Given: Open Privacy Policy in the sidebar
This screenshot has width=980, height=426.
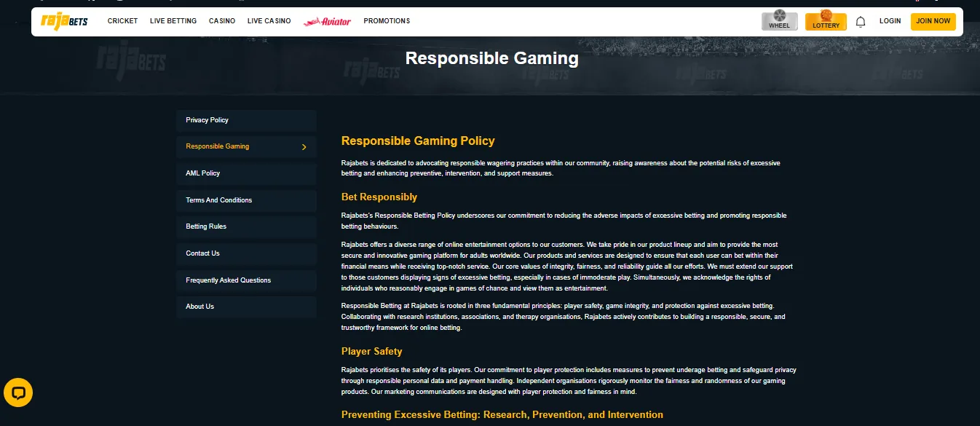Looking at the screenshot, I should pos(246,120).
